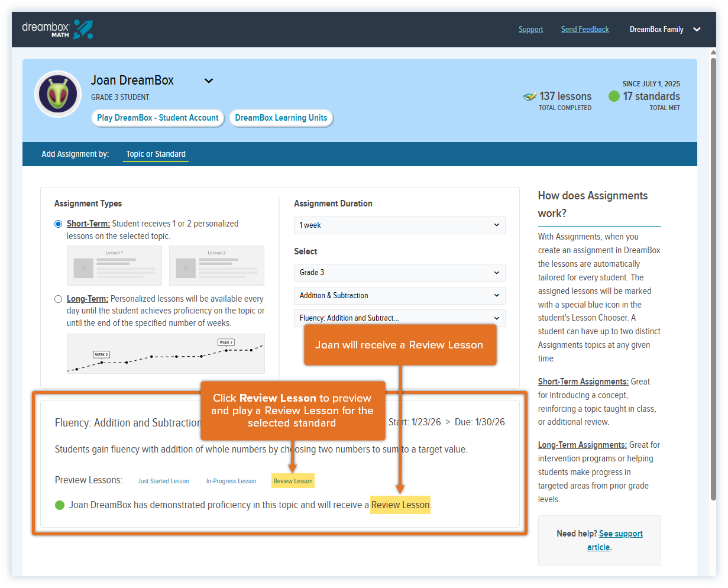Select the Long-Term assignment radio button
This screenshot has height=588, width=728.
58,299
